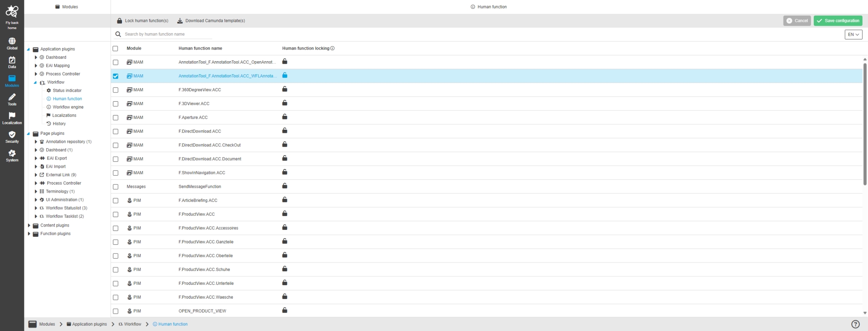Check the F.Aperture.ACC row checkbox

point(115,118)
